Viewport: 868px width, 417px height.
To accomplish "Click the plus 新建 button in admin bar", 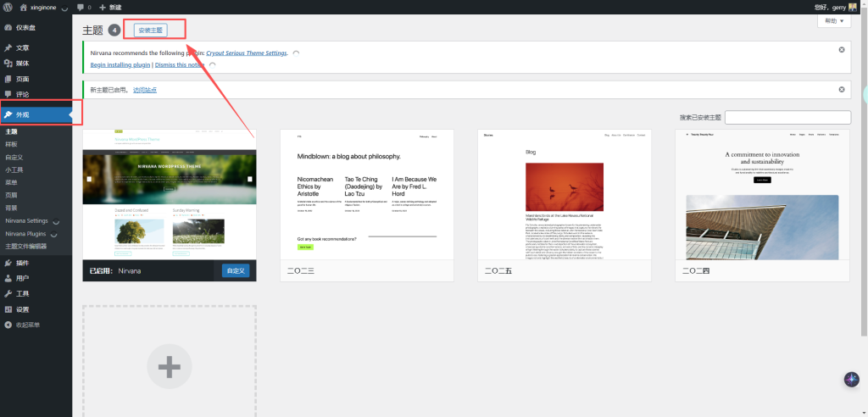I will tap(110, 7).
